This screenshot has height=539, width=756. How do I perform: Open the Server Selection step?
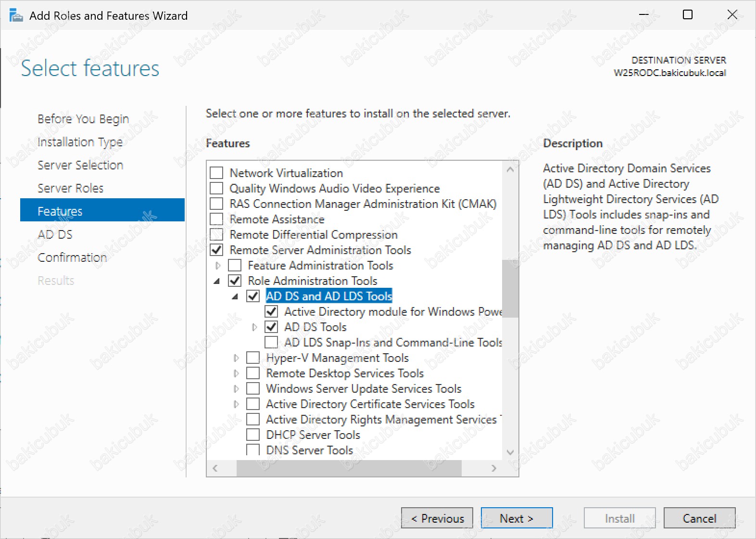[x=80, y=165]
